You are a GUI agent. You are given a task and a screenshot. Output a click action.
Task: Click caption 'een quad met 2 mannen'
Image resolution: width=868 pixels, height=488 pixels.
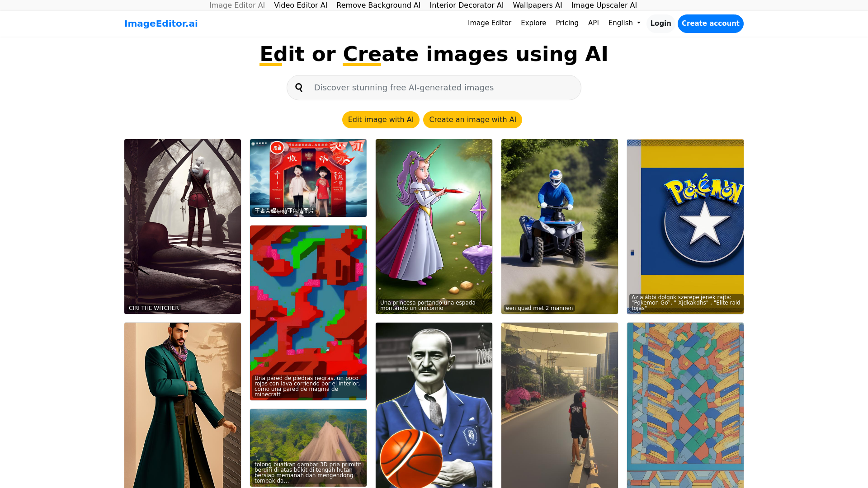point(539,308)
